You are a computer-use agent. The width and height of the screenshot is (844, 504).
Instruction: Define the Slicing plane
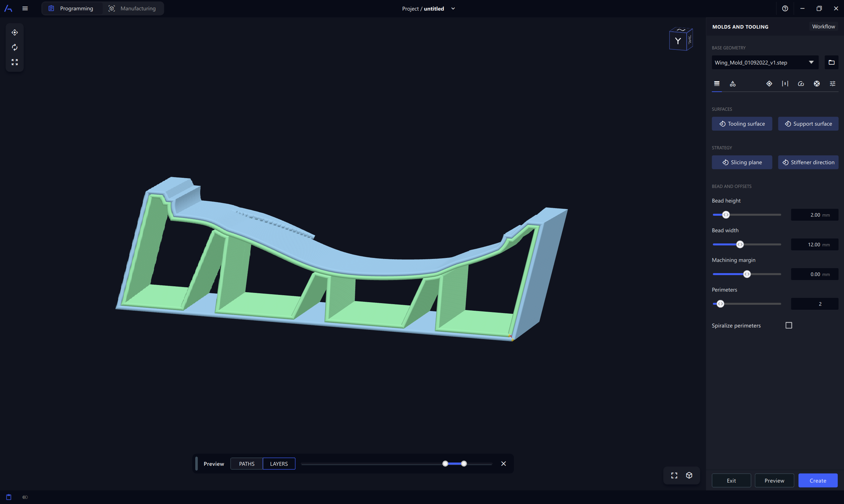[x=742, y=162]
